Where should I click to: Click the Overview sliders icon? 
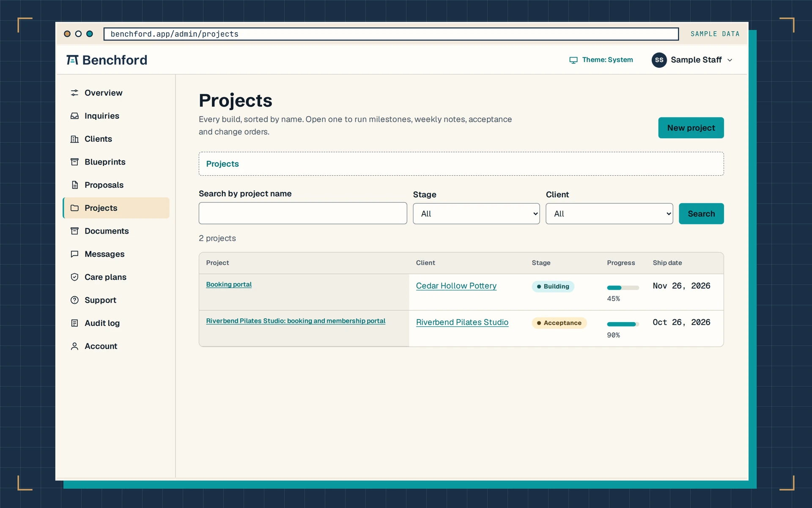pos(74,93)
